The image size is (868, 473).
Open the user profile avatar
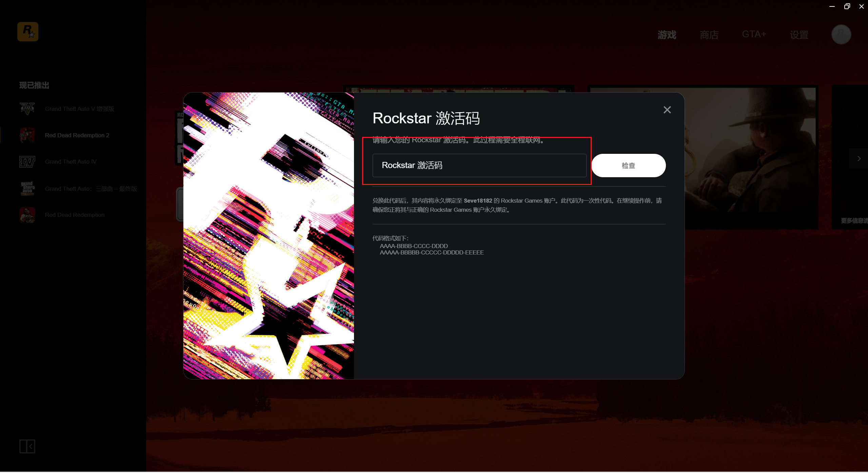pyautogui.click(x=841, y=34)
